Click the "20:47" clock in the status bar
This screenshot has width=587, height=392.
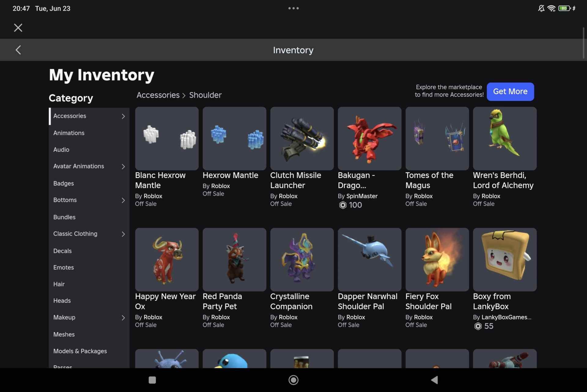click(x=21, y=9)
